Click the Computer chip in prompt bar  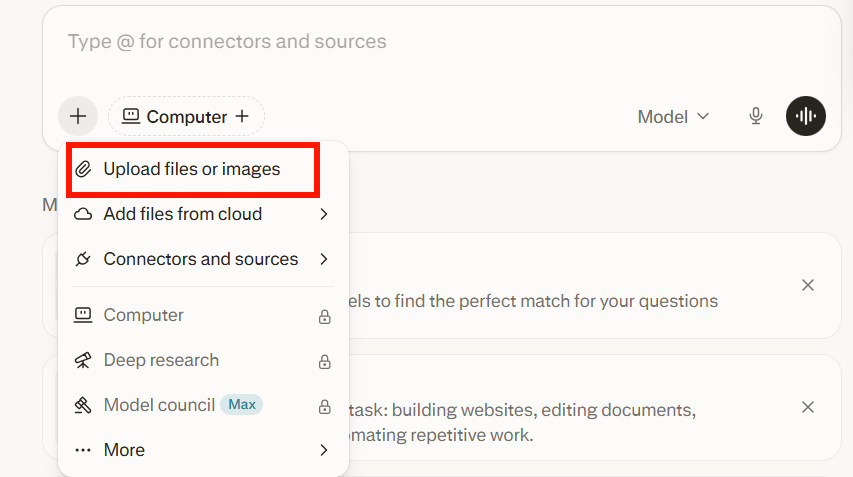tap(186, 116)
